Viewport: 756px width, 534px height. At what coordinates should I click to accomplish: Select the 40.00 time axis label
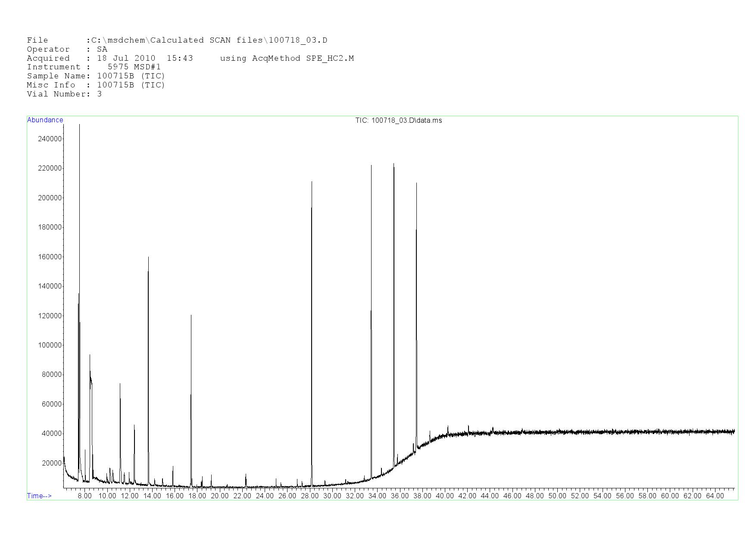(445, 496)
